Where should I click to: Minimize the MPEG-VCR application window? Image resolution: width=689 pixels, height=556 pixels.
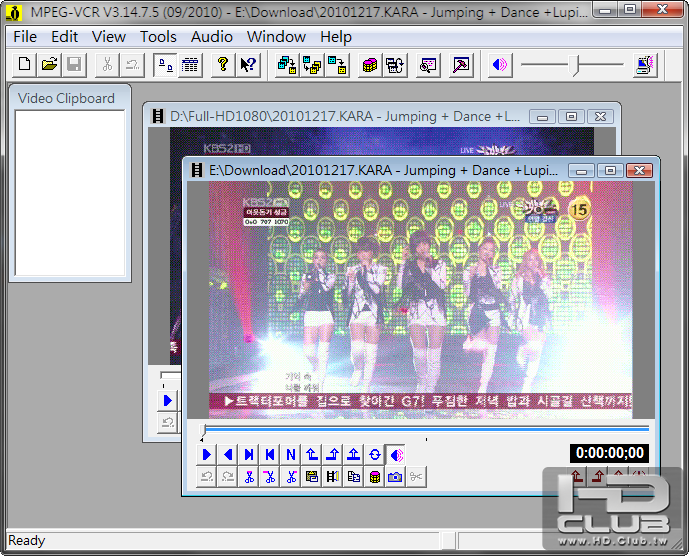(x=605, y=10)
